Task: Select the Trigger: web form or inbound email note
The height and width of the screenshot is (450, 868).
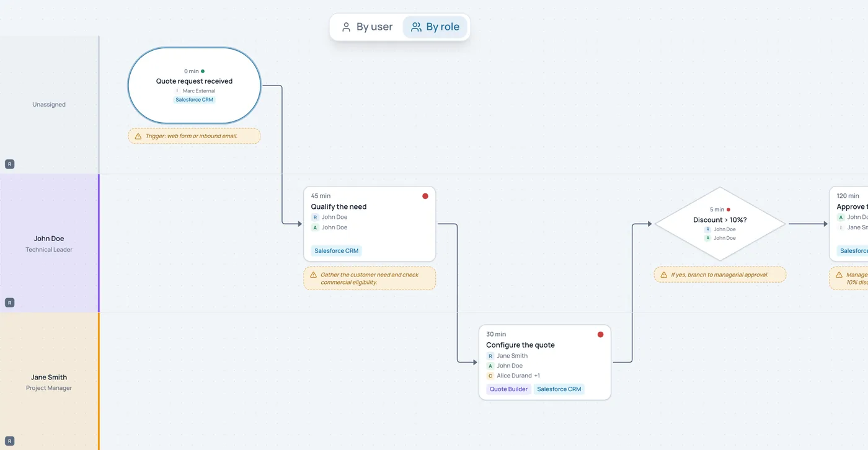Action: pyautogui.click(x=194, y=136)
